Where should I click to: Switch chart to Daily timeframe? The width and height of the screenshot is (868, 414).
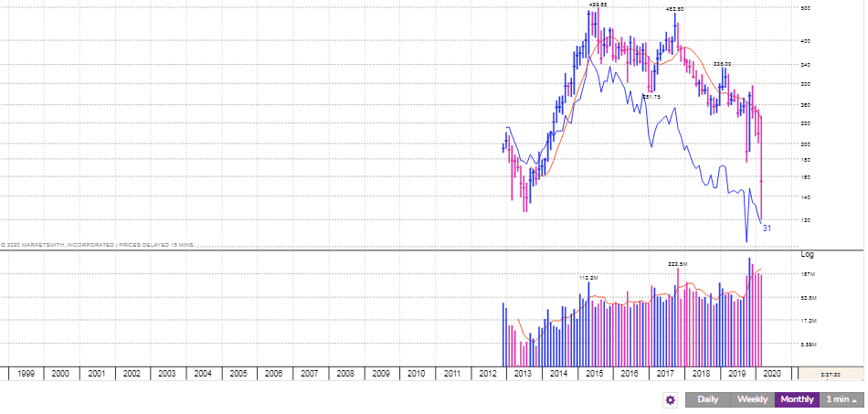coord(708,399)
